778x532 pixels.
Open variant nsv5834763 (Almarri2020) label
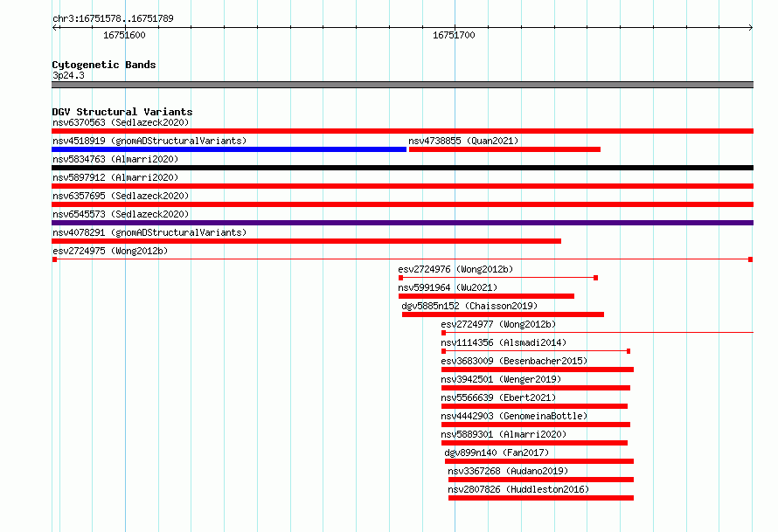[x=115, y=159]
